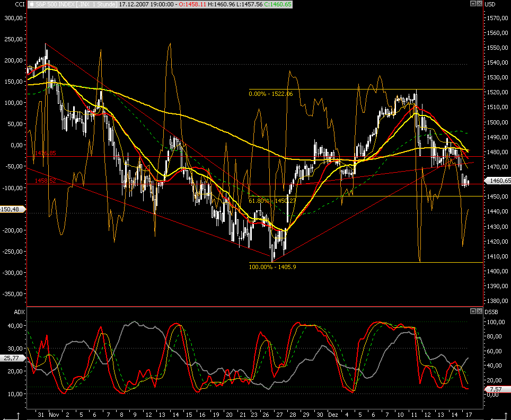This screenshot has width=511, height=420.
Task: Select the 61.80% - 1450.27 Fibonacci label
Action: (272, 201)
